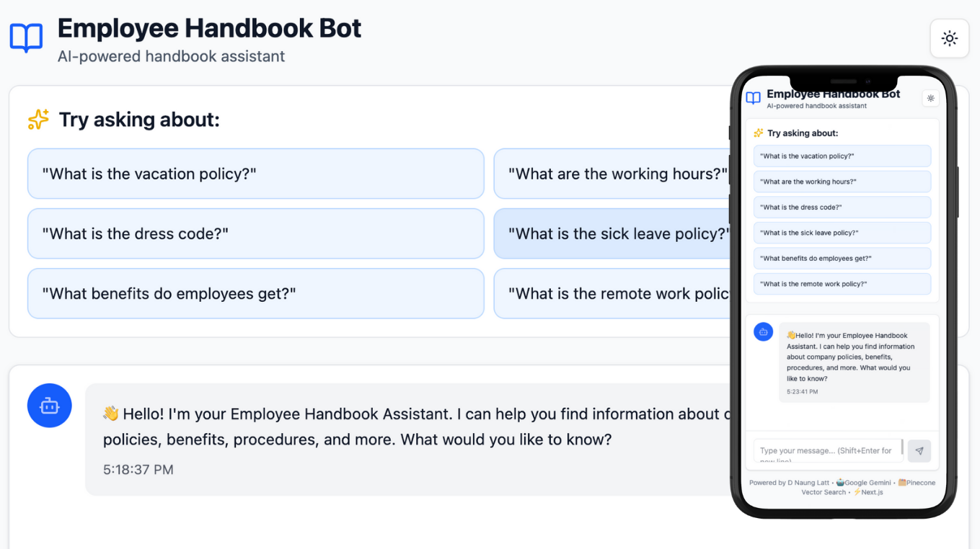Click the bot avatar in the phone chat message
This screenshot has height=549, width=980.
[x=763, y=331]
